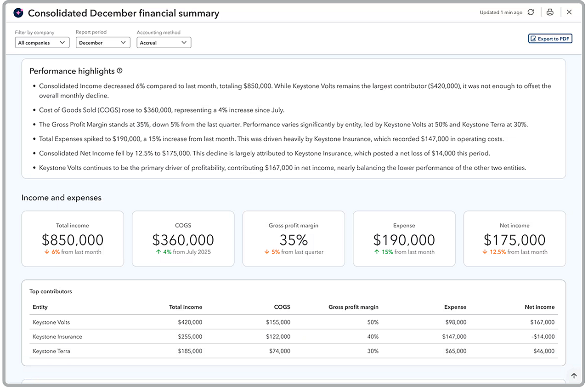Click the 4% from July 2025 indicator
Viewport: 588px width, 387px height.
point(183,252)
